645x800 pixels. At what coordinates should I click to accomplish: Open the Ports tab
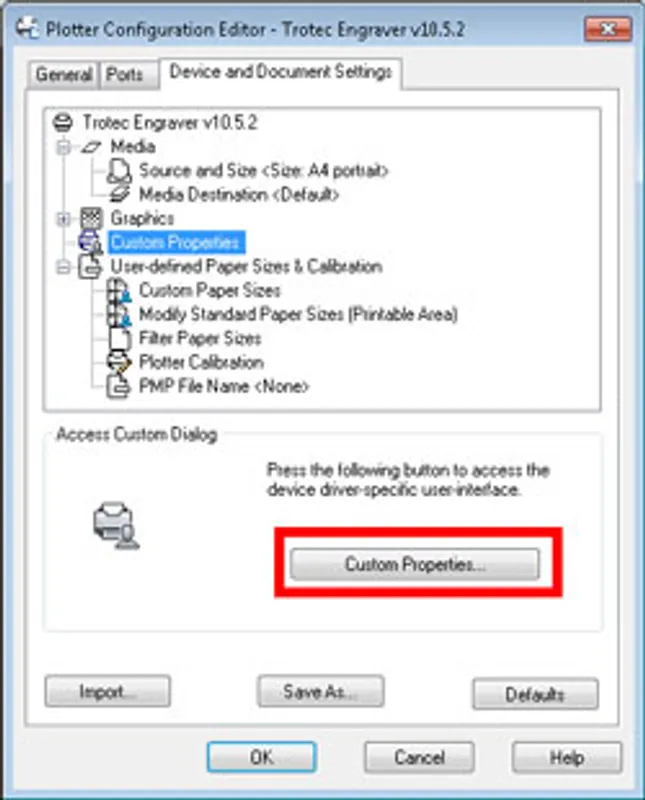click(125, 75)
